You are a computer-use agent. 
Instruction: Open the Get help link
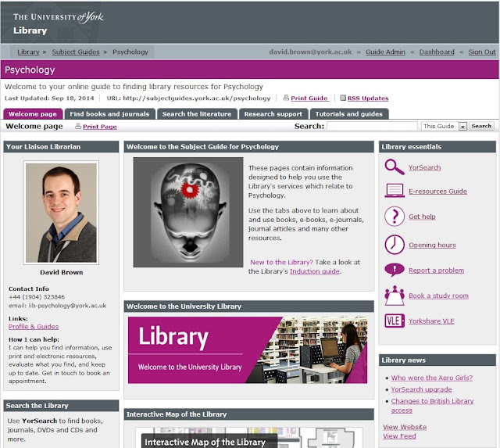[422, 217]
